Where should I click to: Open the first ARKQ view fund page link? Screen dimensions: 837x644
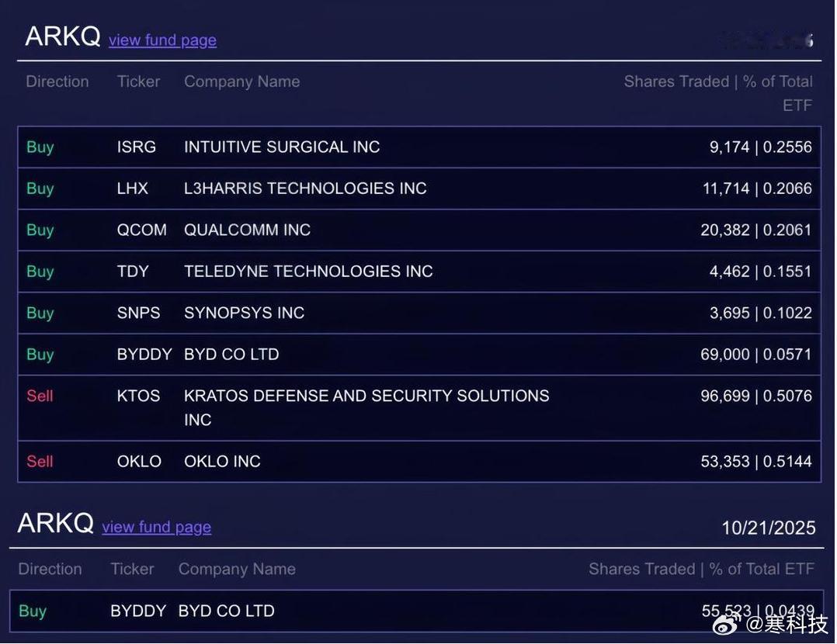163,40
